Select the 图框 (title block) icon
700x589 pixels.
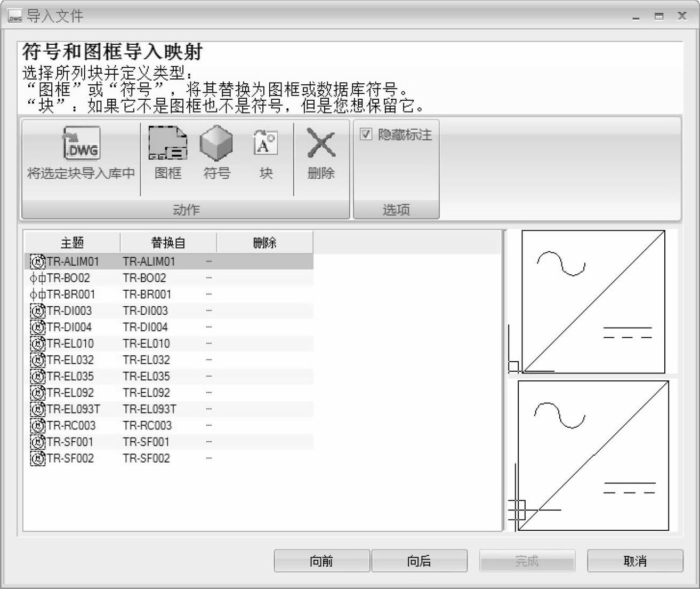pyautogui.click(x=167, y=144)
